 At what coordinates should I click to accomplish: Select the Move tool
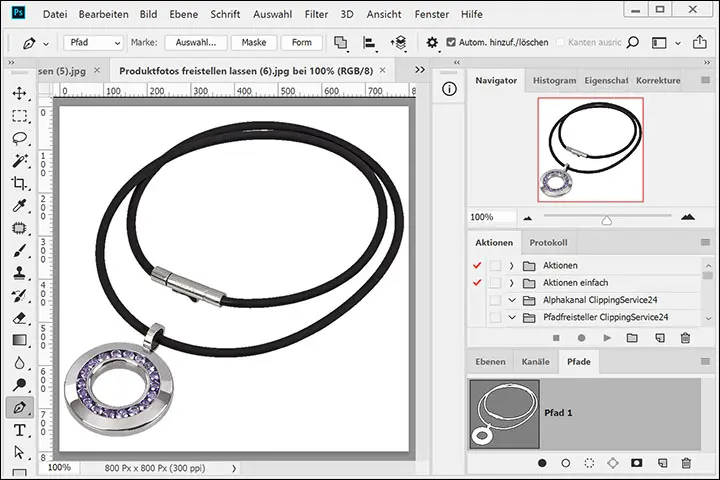tap(19, 93)
